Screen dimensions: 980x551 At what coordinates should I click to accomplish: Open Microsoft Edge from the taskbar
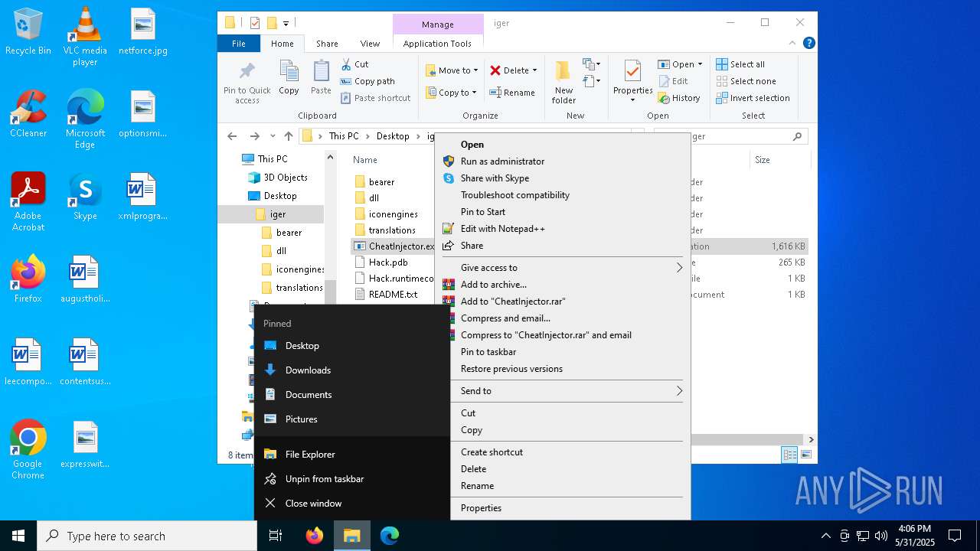[390, 536]
